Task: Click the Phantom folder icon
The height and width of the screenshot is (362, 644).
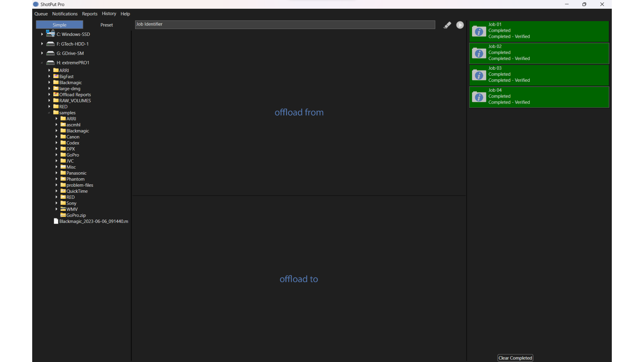Action: coord(63,179)
